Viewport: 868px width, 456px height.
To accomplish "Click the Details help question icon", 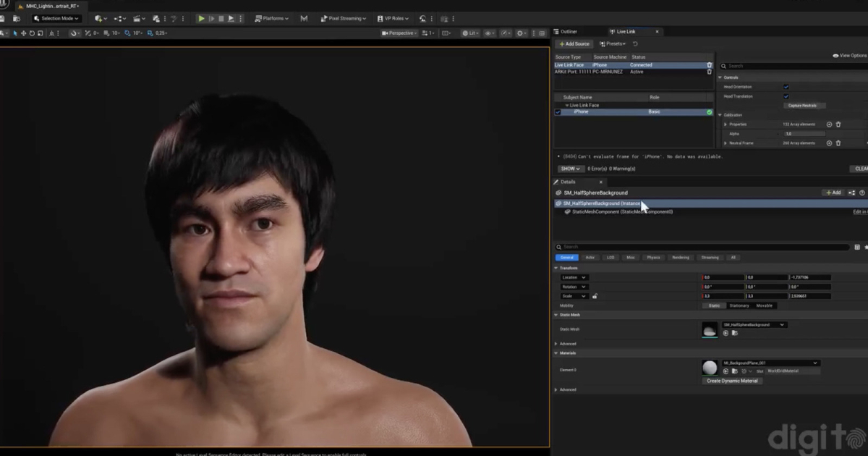I will (x=862, y=193).
